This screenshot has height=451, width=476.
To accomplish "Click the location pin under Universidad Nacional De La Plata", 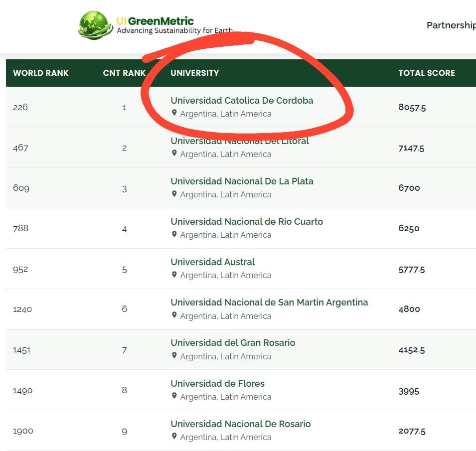I will 174,194.
